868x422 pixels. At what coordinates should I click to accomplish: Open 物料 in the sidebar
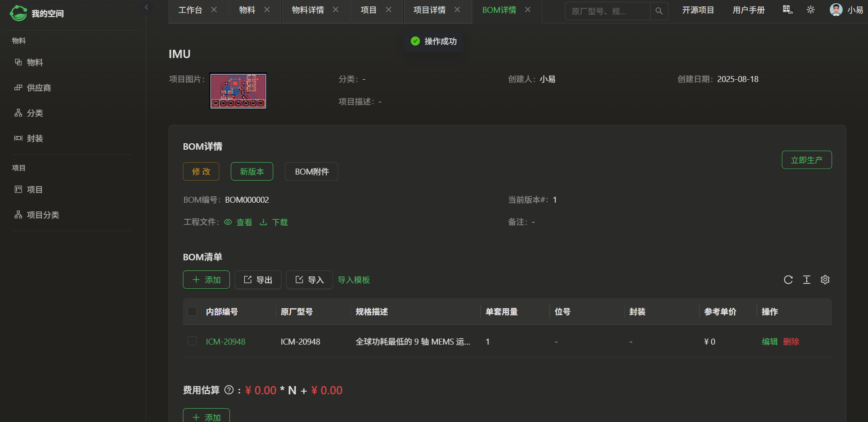point(35,62)
